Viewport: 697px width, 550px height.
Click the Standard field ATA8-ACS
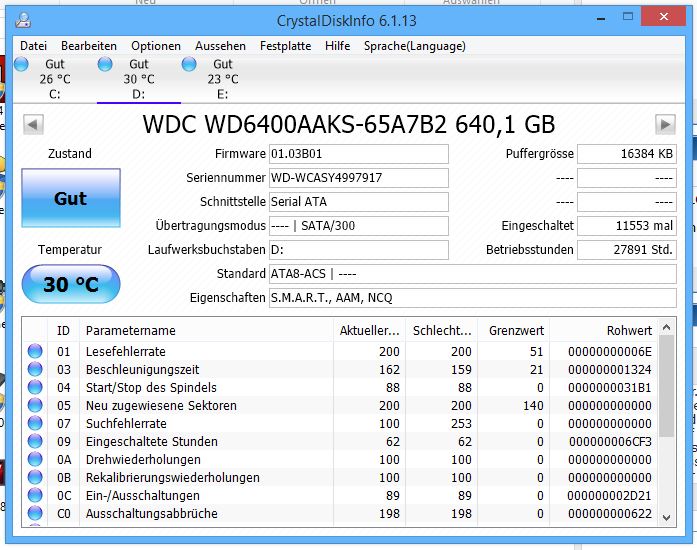pyautogui.click(x=473, y=274)
